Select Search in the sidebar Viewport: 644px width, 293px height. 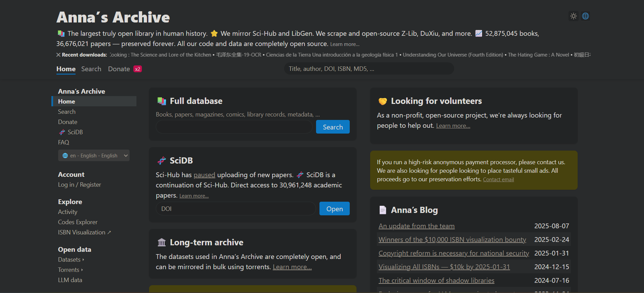pos(67,112)
